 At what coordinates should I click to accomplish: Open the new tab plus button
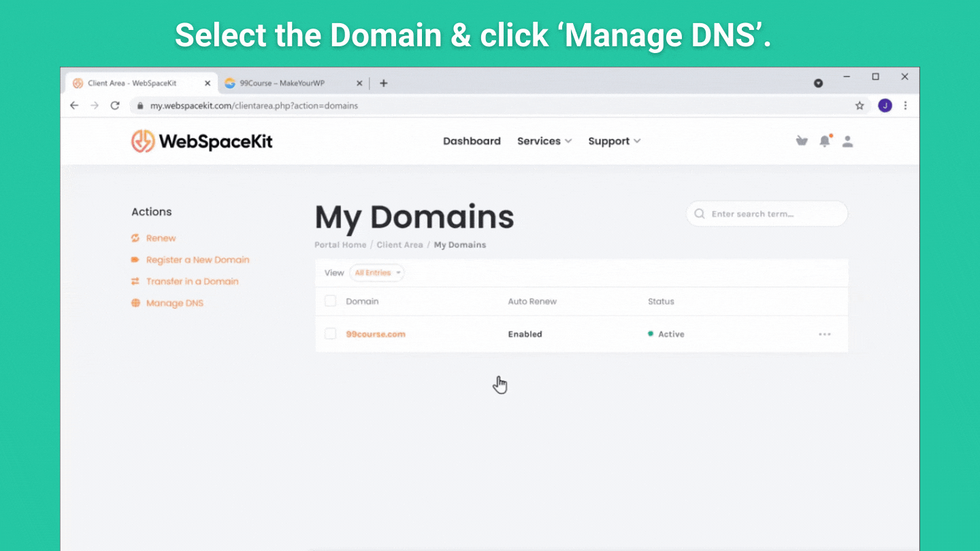click(x=384, y=83)
